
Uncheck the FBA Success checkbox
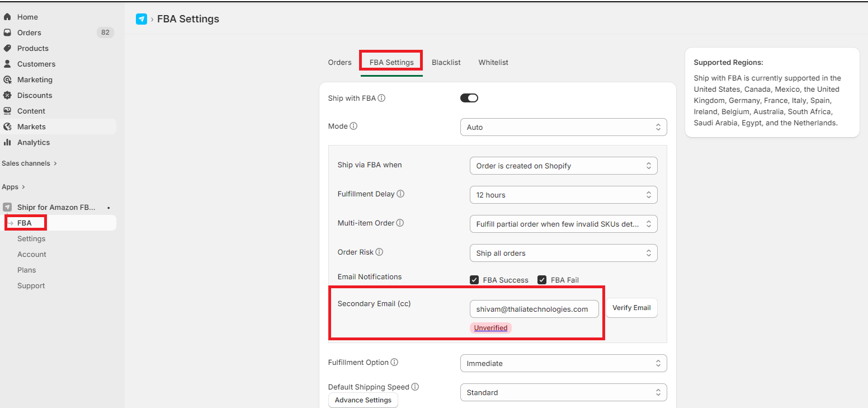(x=474, y=280)
